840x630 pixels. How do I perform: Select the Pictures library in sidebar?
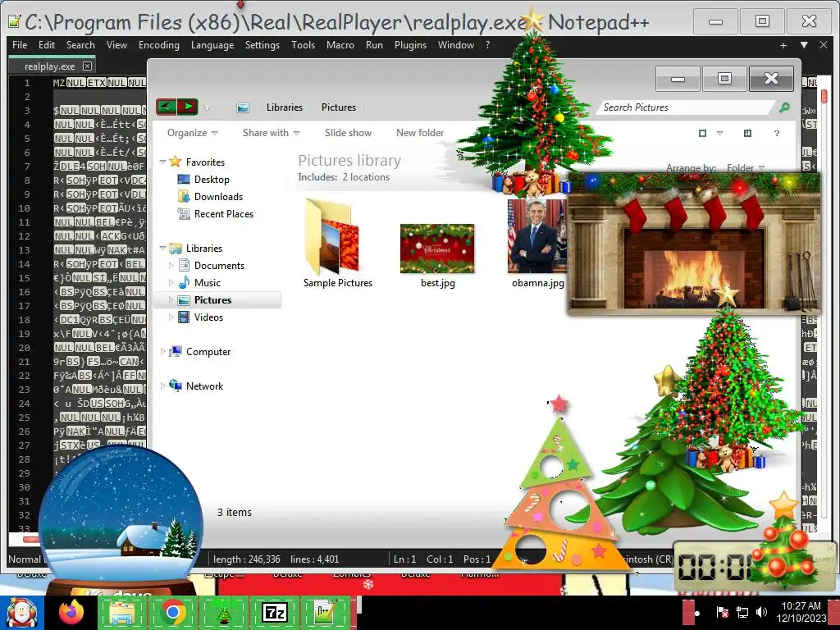point(212,300)
